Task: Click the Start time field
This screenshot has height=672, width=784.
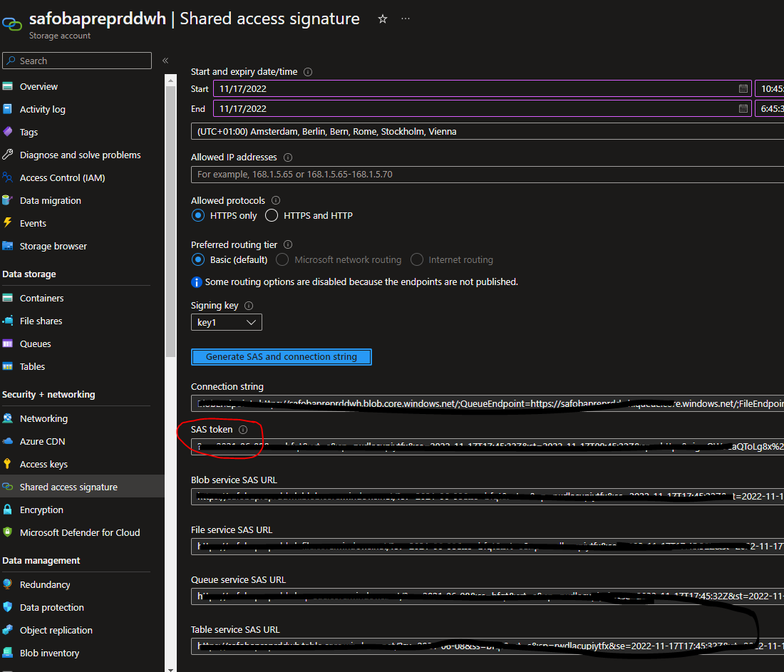Action: tap(770, 88)
